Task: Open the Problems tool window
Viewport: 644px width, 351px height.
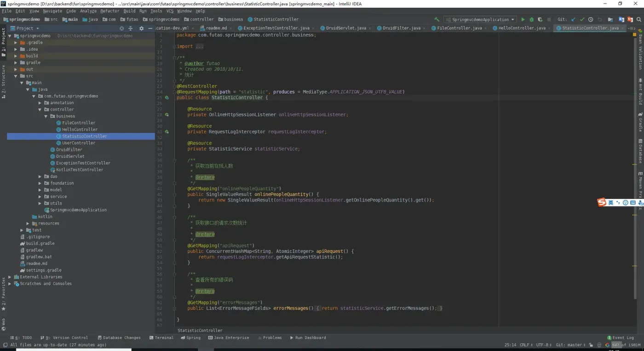Action: 269,338
